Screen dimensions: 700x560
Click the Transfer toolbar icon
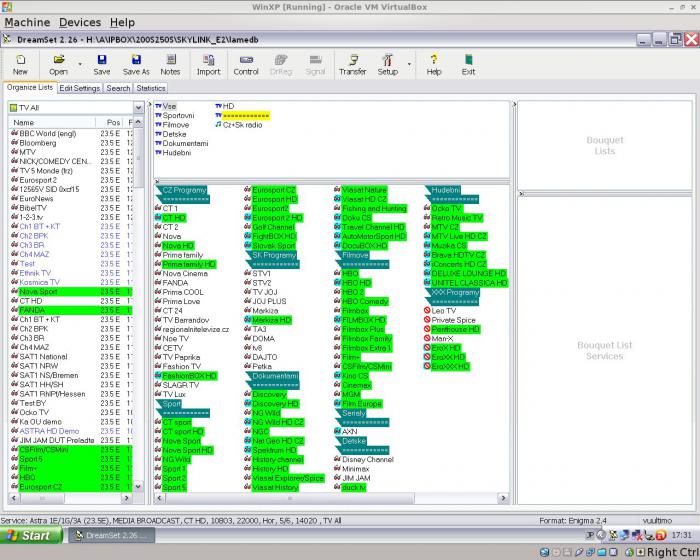click(x=353, y=65)
